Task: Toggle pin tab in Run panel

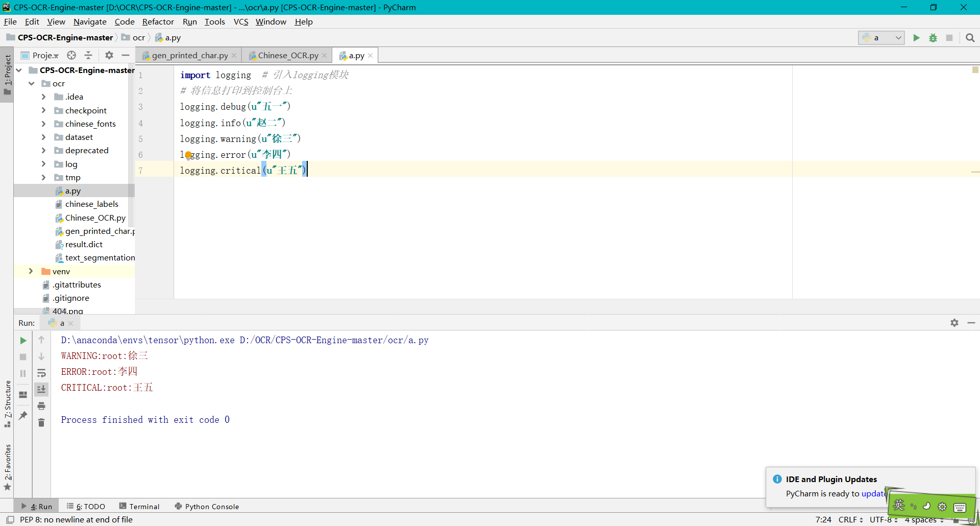Action: click(23, 416)
